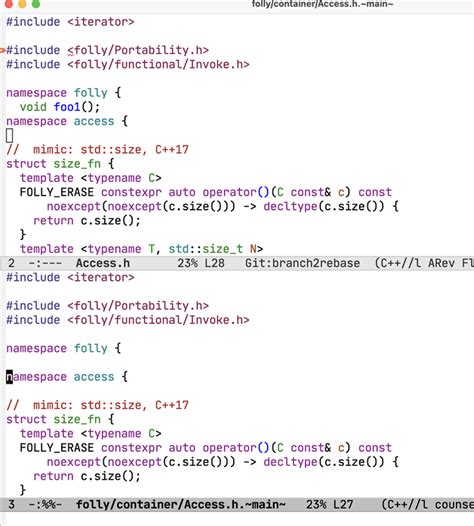Click the yellow minimize window button
This screenshot has height=526, width=474.
pyautogui.click(x=22, y=3)
